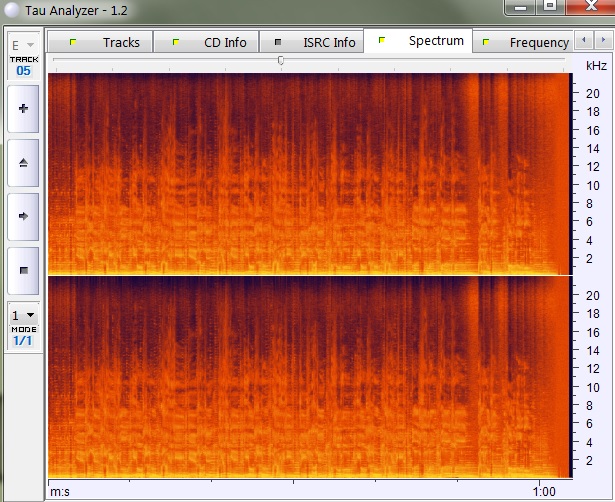
Task: Click the spectrum position slider handle
Action: click(281, 60)
